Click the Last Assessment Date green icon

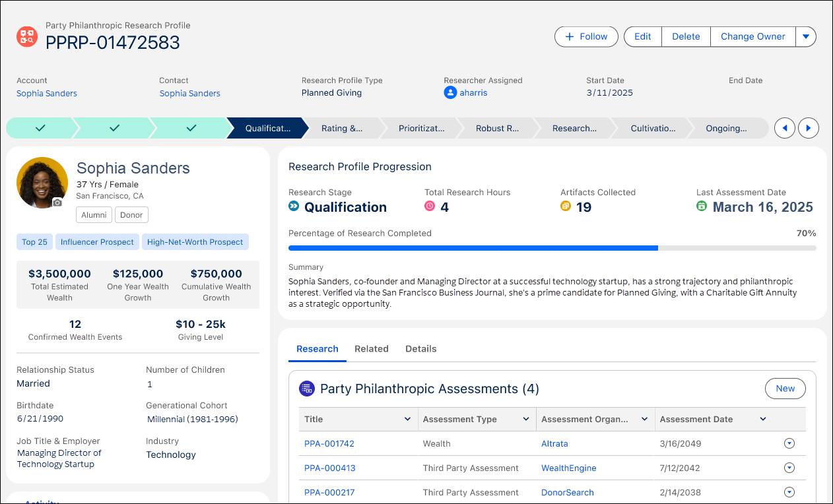point(702,206)
